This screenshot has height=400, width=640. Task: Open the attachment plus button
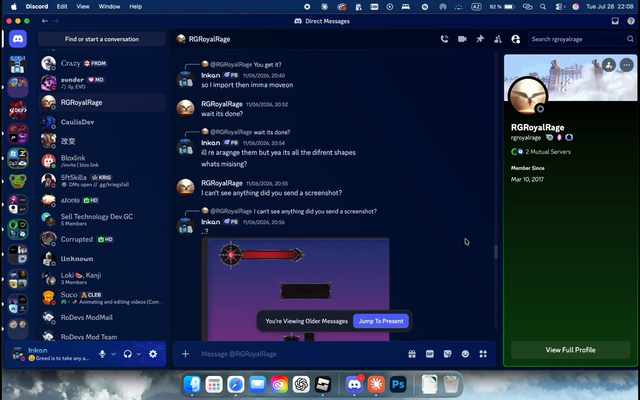pyautogui.click(x=185, y=354)
